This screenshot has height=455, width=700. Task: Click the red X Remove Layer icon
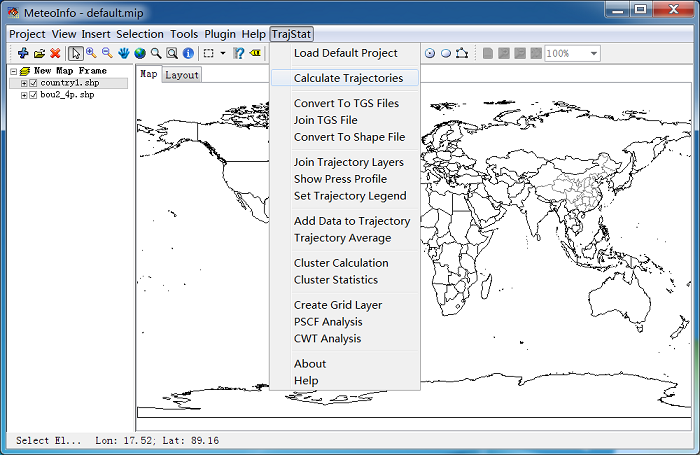pyautogui.click(x=55, y=53)
